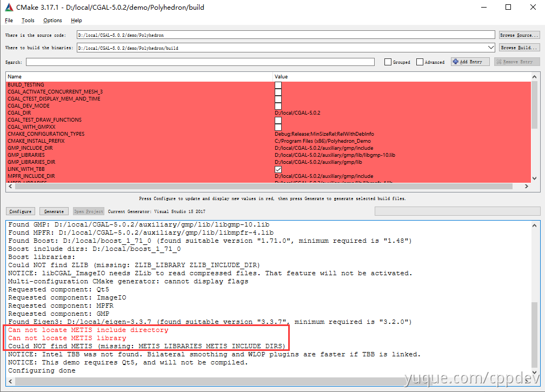The image size is (545, 392).
Task: Toggle the Advanced checkbox
Action: click(420, 62)
